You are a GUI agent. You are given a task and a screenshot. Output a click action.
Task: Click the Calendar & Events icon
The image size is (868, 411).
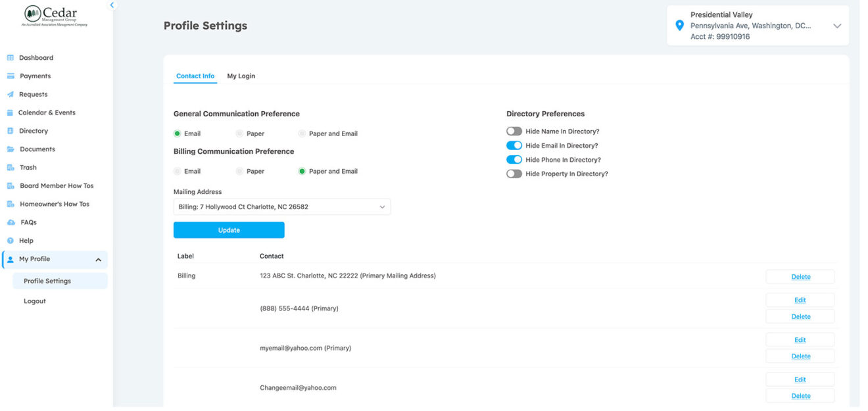click(x=11, y=113)
